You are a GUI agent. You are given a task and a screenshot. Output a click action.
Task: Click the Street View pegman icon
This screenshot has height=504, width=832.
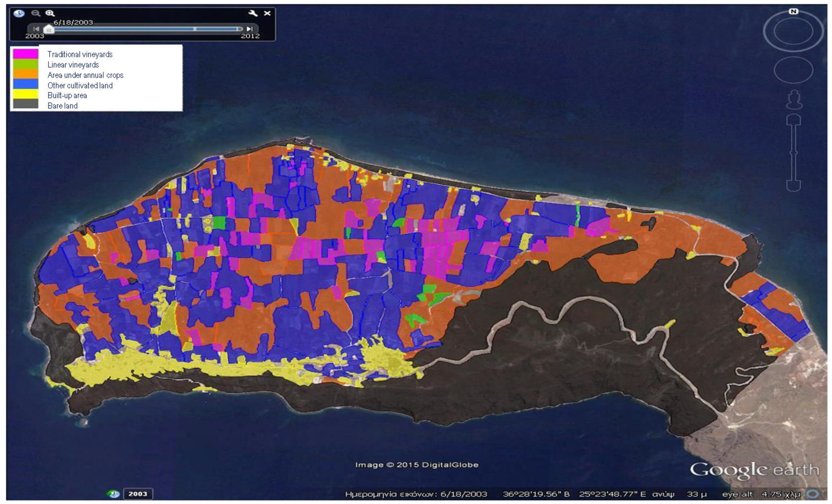[794, 99]
